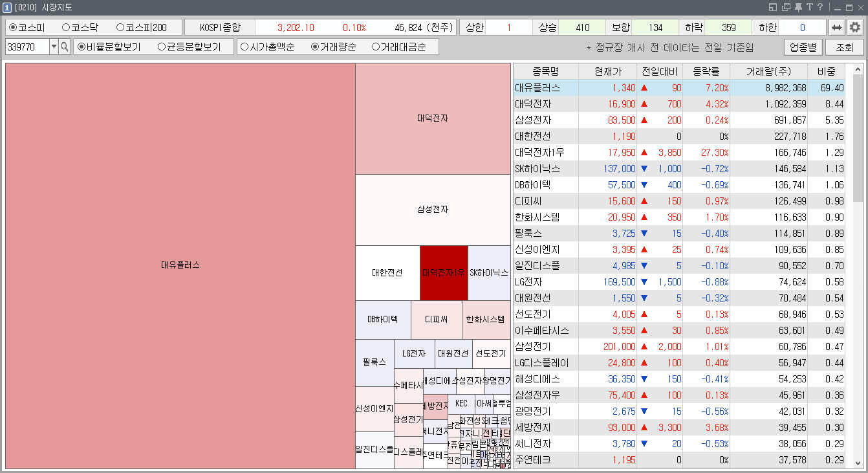Image resolution: width=868 pixels, height=473 pixels.
Task: Click the 조회 button
Action: (844, 47)
